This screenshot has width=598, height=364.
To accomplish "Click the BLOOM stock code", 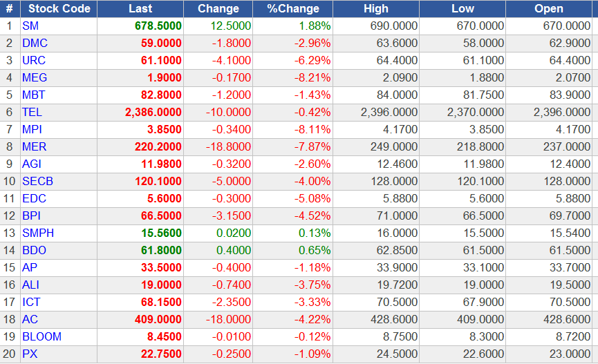I will click(41, 336).
